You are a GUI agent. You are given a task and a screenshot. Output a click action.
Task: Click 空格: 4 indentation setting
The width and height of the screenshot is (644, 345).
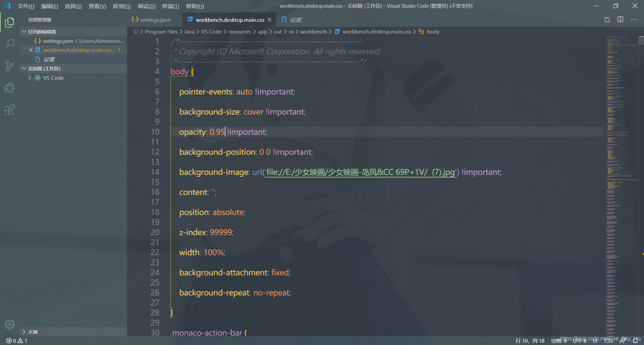558,340
